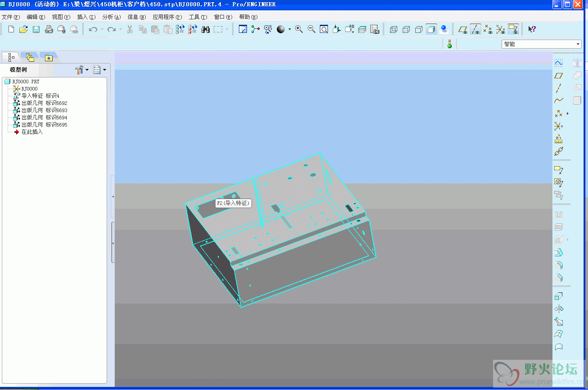This screenshot has height=390, width=588.
Task: Click the Repaint screen icon
Action: tap(243, 29)
